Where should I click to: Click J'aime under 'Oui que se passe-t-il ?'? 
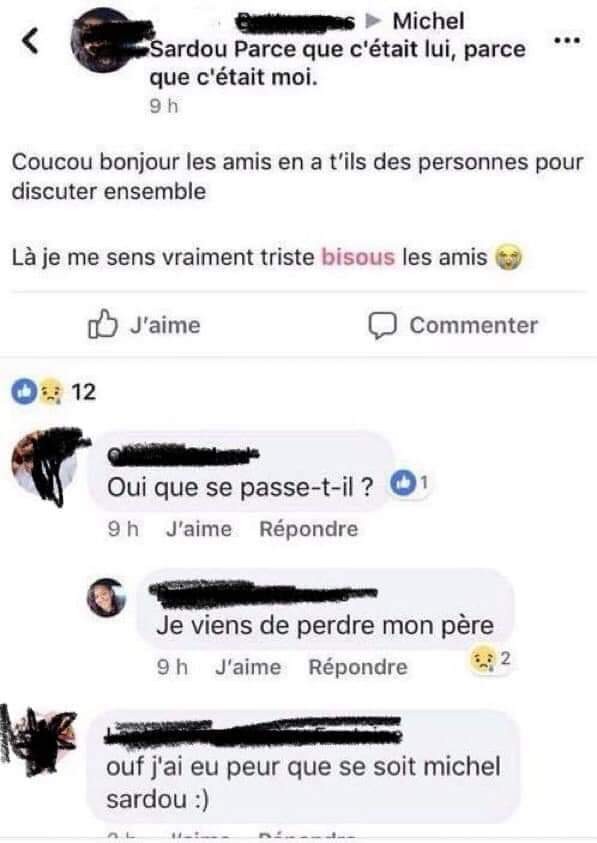[x=198, y=529]
